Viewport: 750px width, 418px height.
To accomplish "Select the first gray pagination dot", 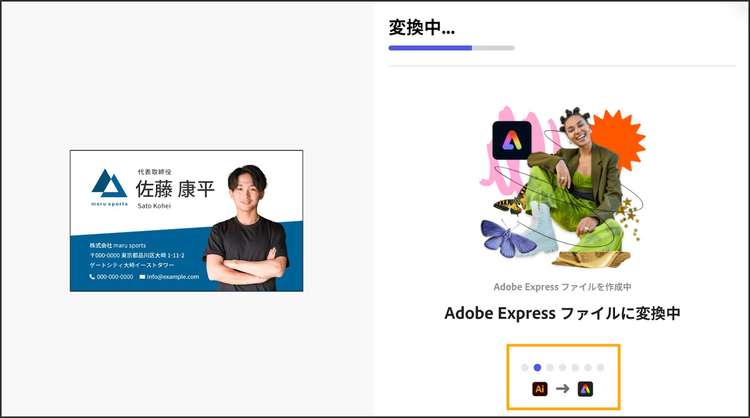I will 525,367.
